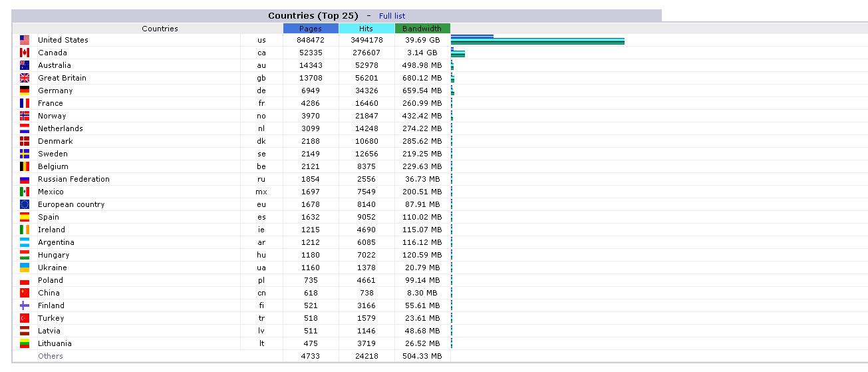Click the Great Britain flag icon

(25, 78)
